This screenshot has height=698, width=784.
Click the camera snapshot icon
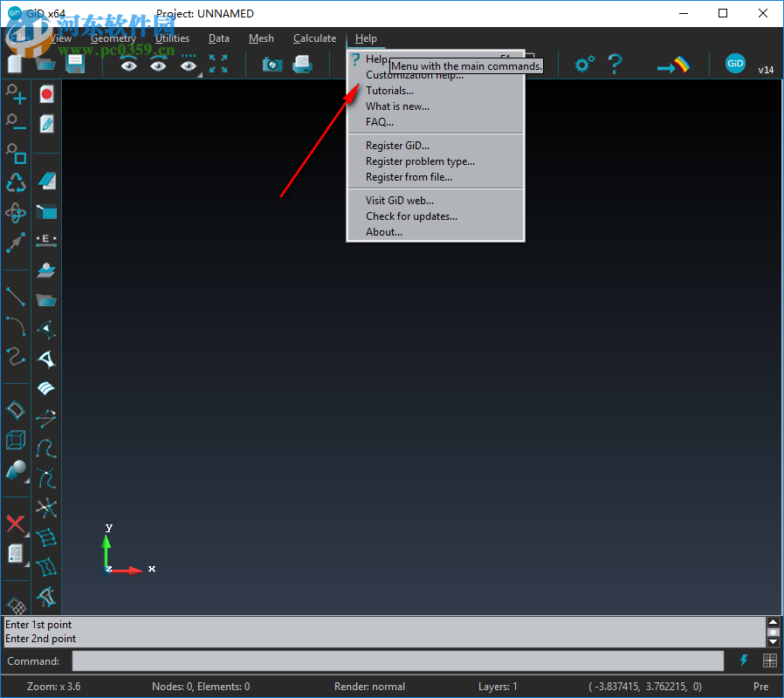[x=272, y=64]
